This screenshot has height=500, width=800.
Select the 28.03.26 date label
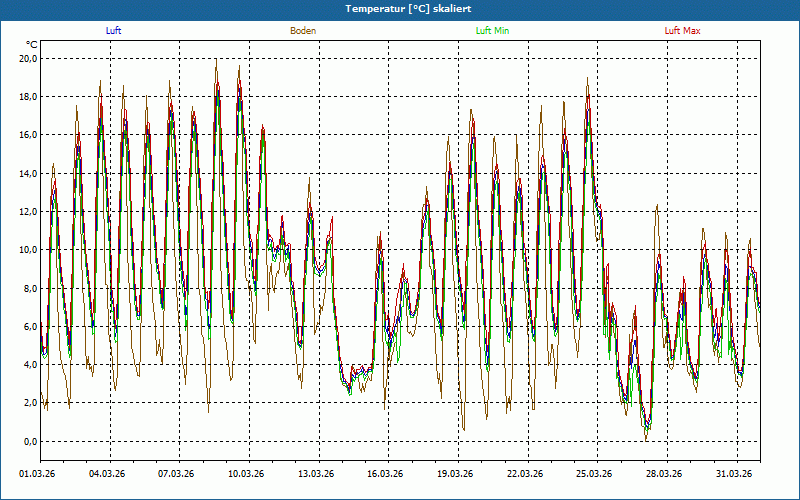coord(663,474)
